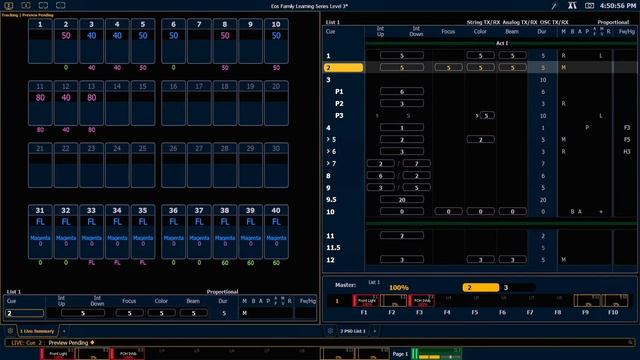The image size is (640, 360).
Task: Select channel 13 tile
Action: coord(91,103)
